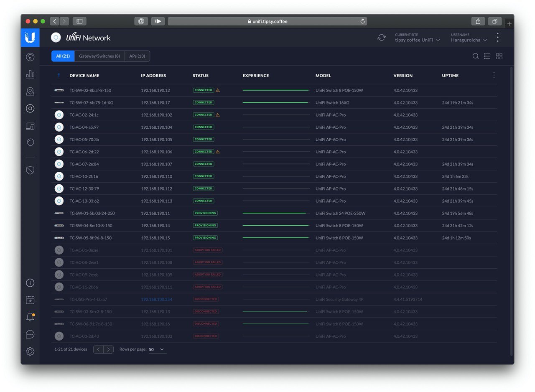Screen dimensions: 535x392
Task: Open the Events calendar icon
Action: [30, 300]
